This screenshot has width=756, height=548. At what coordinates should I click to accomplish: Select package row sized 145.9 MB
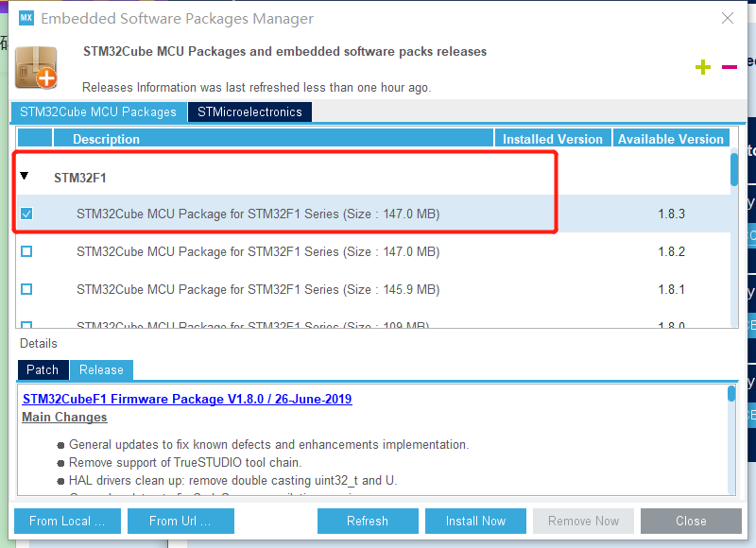tap(373, 289)
